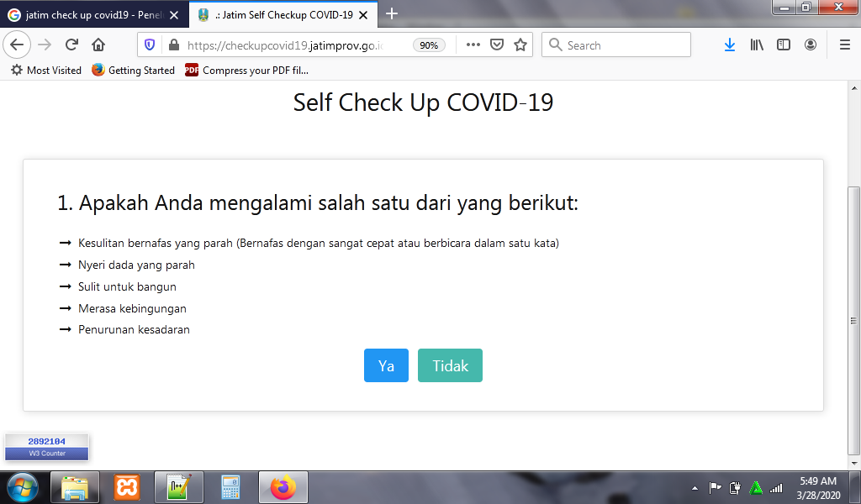Viewport: 861px width, 504px height.
Task: Open the Downloads panel arrow
Action: pyautogui.click(x=730, y=45)
